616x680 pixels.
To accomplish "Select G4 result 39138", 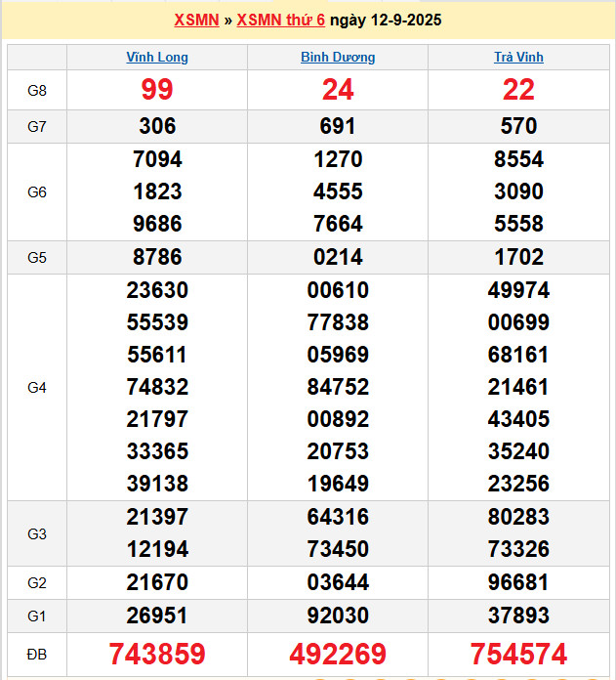I will pos(157,484).
